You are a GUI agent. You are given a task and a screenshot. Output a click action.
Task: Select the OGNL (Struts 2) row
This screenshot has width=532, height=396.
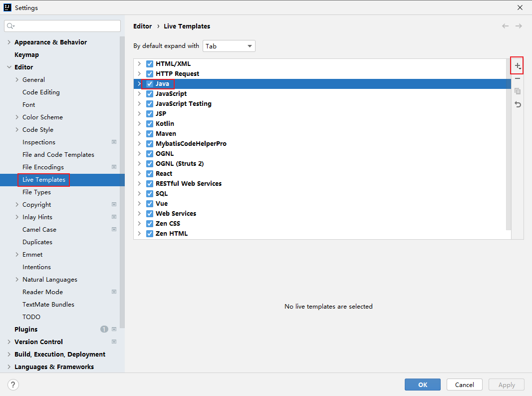tap(322, 164)
